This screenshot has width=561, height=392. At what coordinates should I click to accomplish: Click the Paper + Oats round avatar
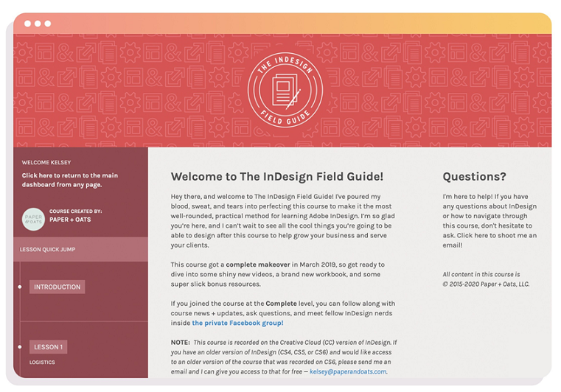coord(33,219)
